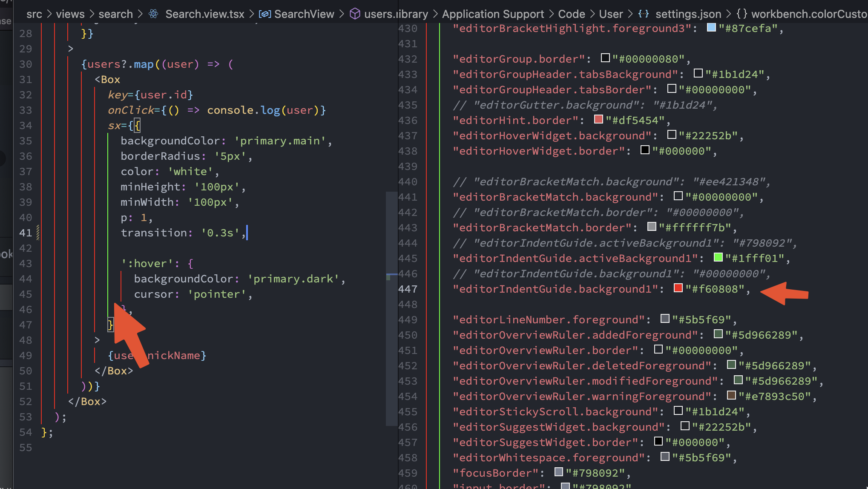Image resolution: width=868 pixels, height=489 pixels.
Task: Click the red color decorator for editorHint.border
Action: click(x=598, y=119)
